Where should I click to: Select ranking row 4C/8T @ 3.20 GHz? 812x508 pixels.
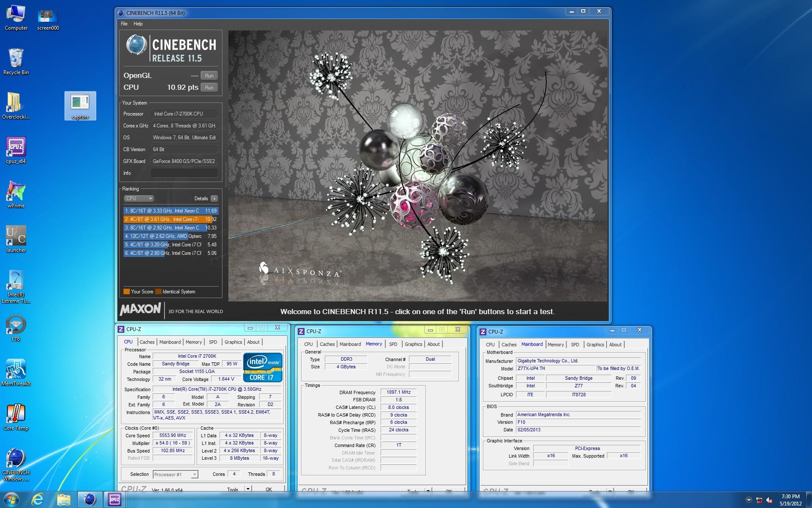coord(170,245)
